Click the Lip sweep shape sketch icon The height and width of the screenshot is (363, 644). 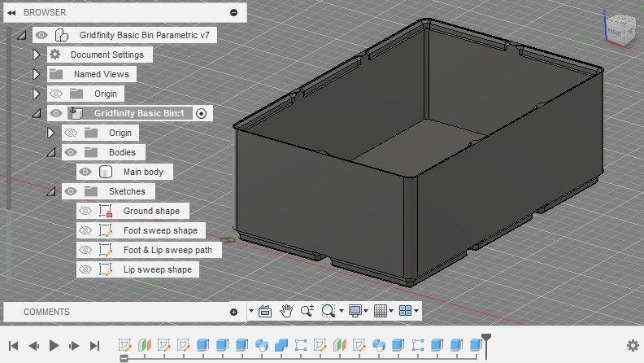[x=106, y=269]
